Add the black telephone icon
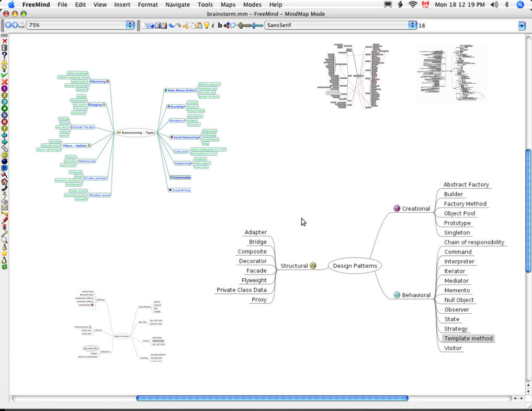 [x=4, y=188]
